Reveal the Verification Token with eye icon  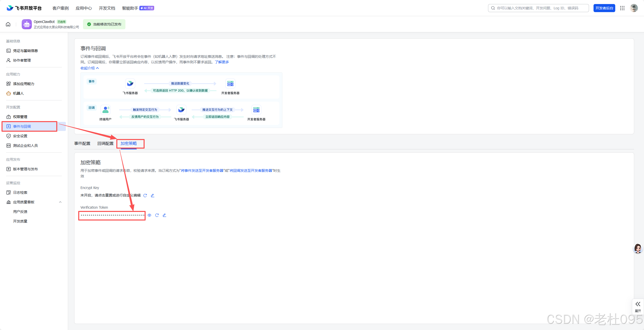tap(149, 215)
